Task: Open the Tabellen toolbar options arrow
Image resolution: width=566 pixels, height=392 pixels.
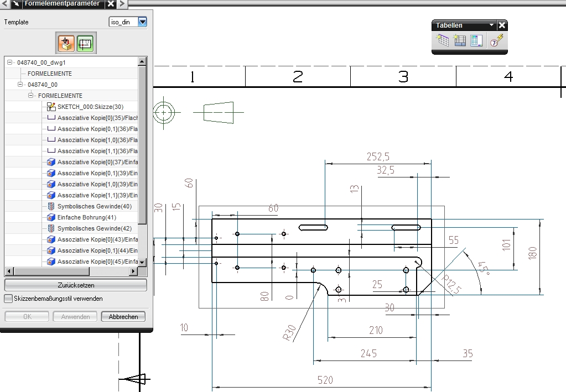Action: (x=491, y=25)
